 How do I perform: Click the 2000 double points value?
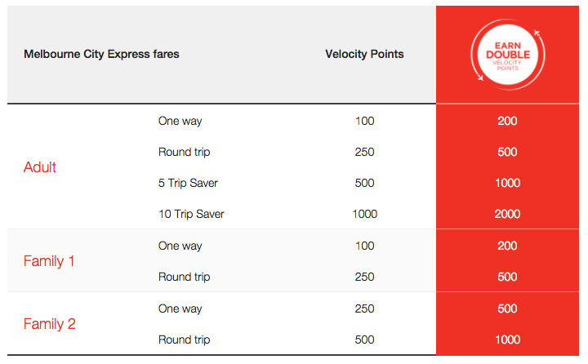pyautogui.click(x=507, y=214)
